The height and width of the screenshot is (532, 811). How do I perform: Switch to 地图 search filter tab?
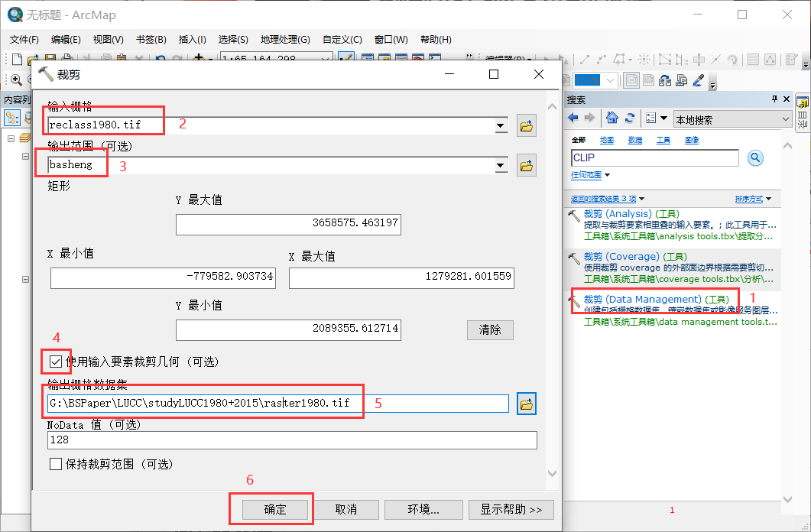(607, 140)
